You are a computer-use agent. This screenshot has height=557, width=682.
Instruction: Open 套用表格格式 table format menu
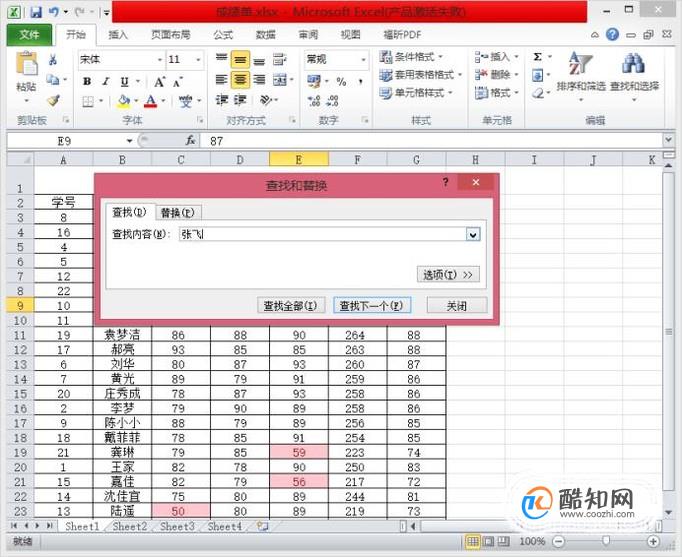coord(420,75)
